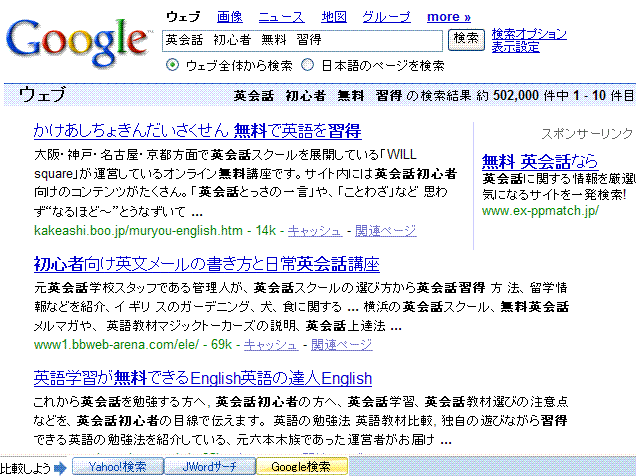Click the ウェブ heading in results bar
This screenshot has height=476, width=636.
[x=42, y=95]
